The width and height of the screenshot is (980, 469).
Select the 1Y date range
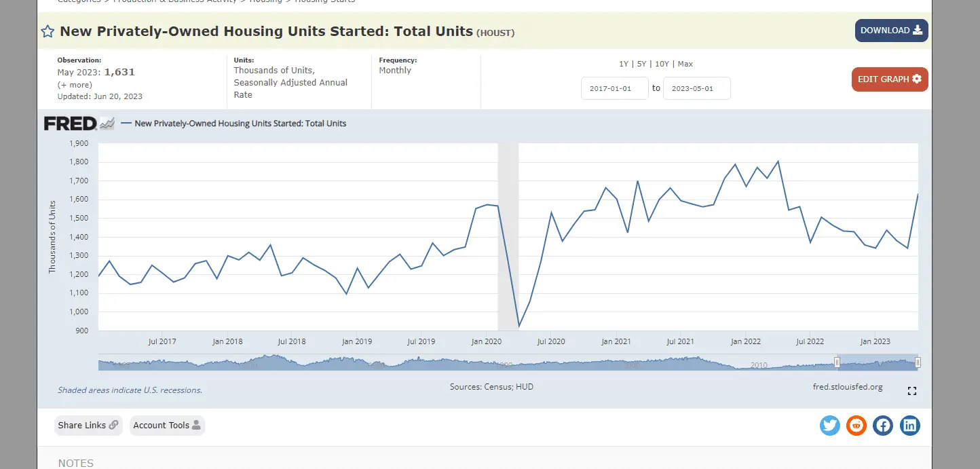[623, 64]
